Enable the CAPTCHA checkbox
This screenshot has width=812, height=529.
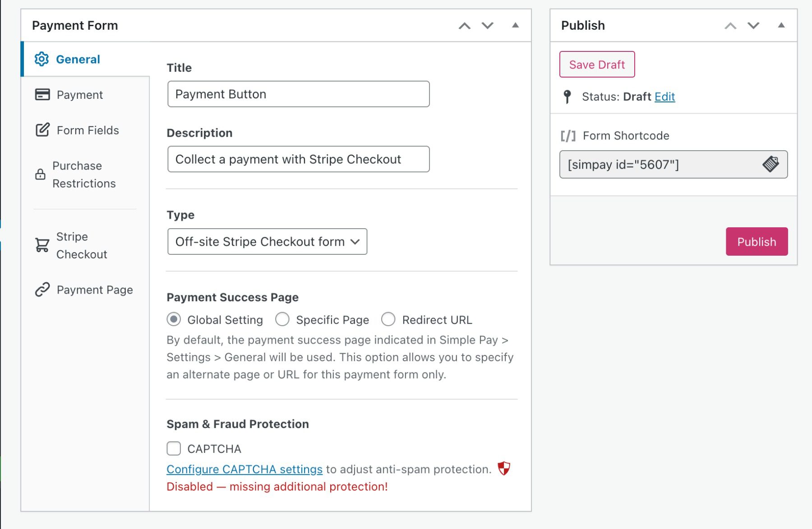(x=173, y=448)
